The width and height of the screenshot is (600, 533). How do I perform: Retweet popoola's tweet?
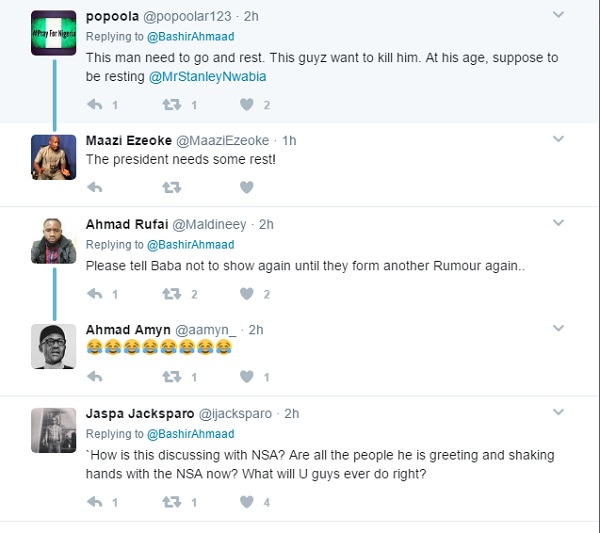tap(171, 104)
